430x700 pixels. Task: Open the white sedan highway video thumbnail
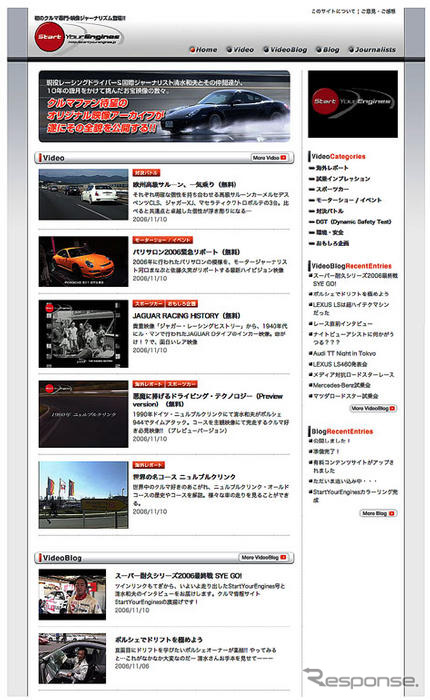click(83, 194)
